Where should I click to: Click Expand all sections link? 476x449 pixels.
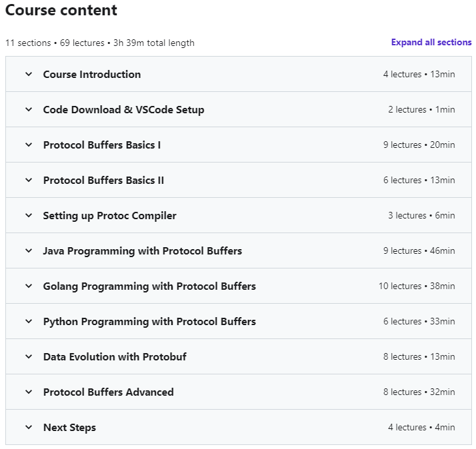click(431, 42)
